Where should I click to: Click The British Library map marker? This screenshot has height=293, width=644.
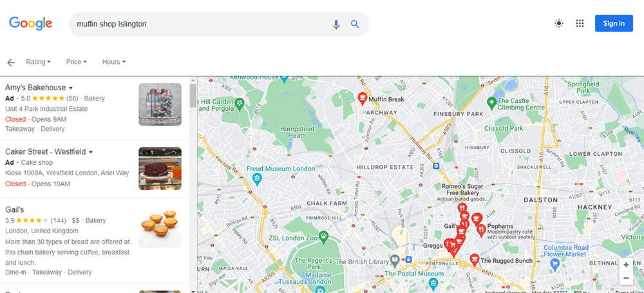click(x=394, y=261)
